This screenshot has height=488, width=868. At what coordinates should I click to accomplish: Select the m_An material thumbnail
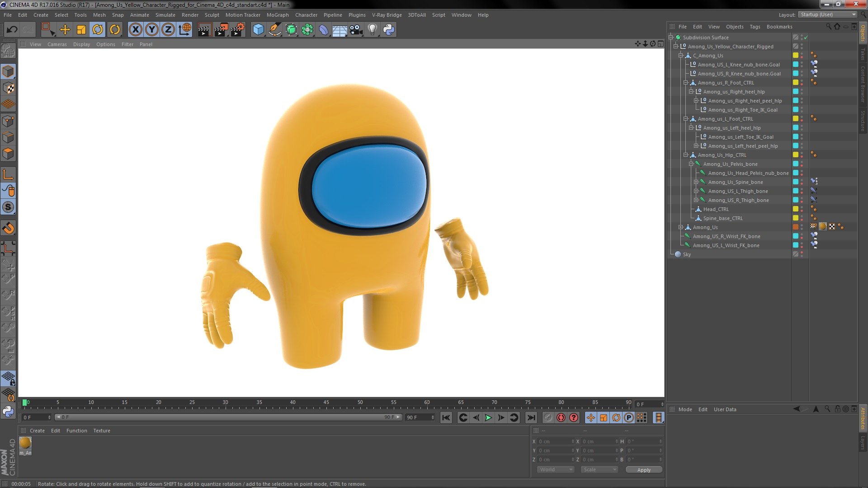(25, 443)
